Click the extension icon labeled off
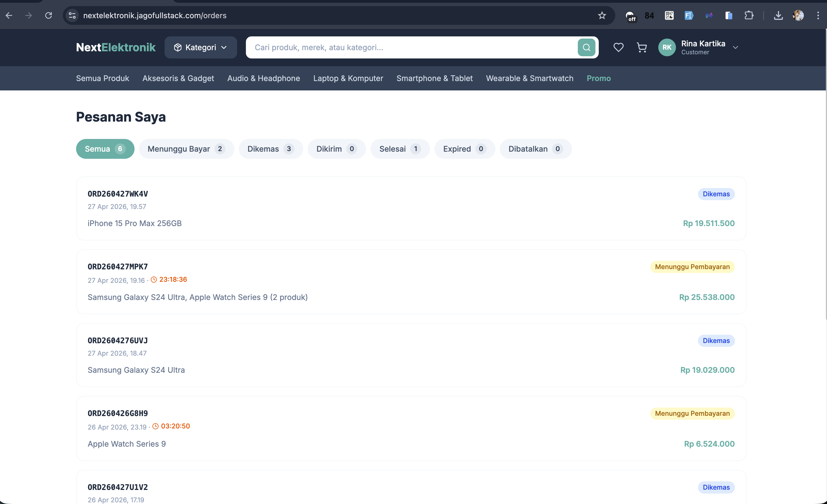The height and width of the screenshot is (504, 827). (631, 16)
